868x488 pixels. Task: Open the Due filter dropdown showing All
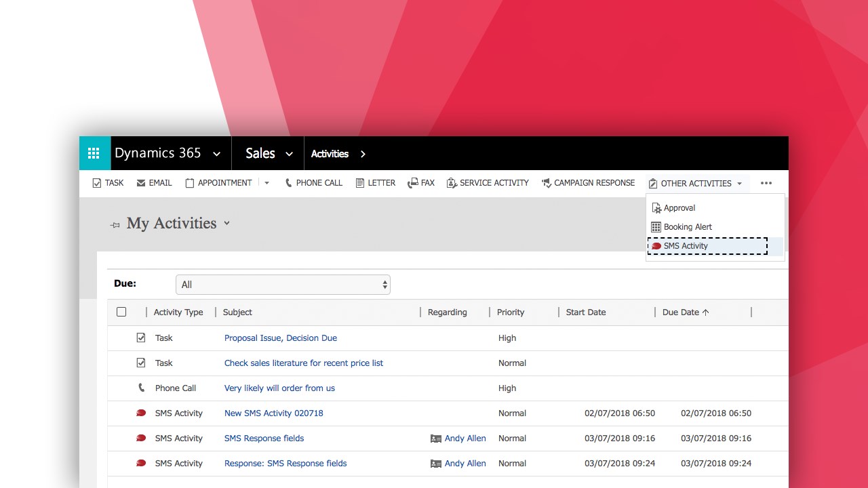(x=283, y=285)
